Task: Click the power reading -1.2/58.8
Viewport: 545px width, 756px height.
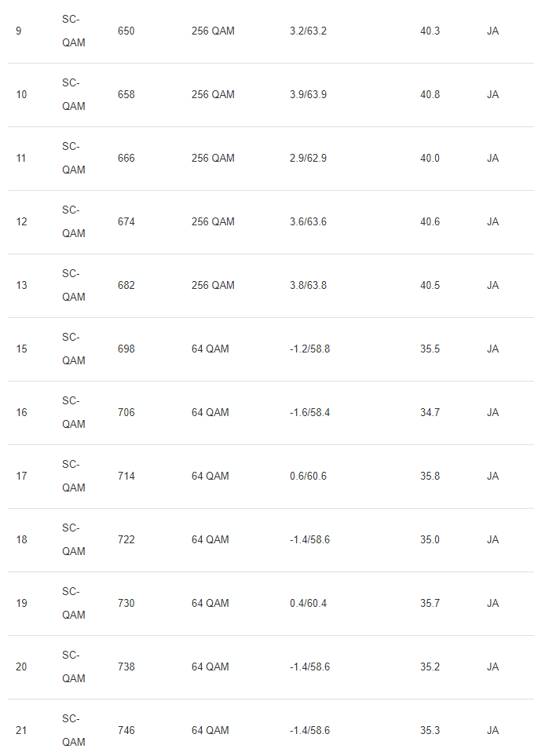Action: [x=309, y=349]
